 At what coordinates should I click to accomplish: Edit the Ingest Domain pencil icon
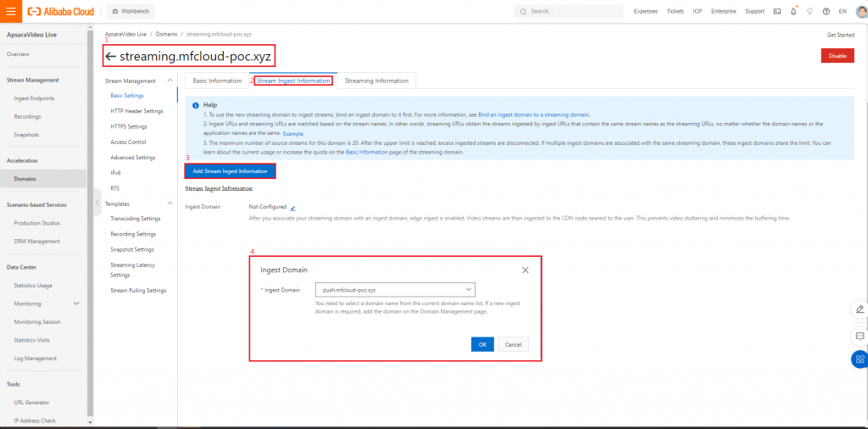[292, 208]
